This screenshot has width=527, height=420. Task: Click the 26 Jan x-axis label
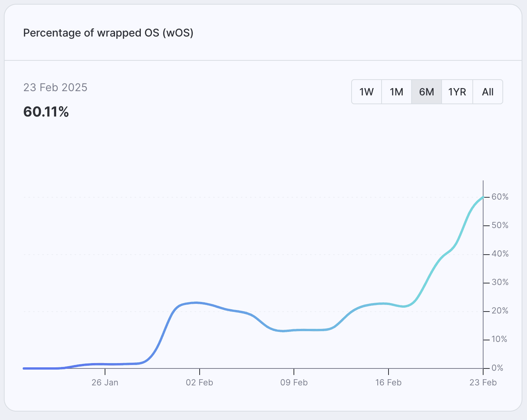pos(105,382)
